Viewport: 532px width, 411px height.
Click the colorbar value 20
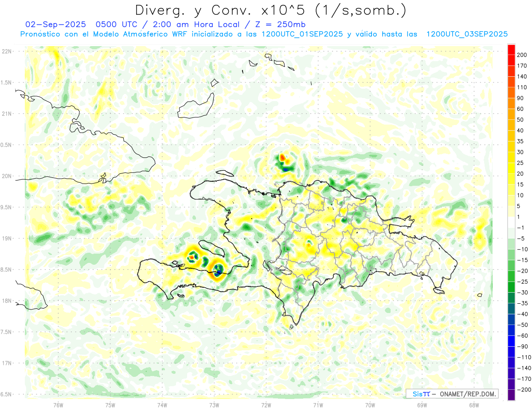tap(520, 174)
